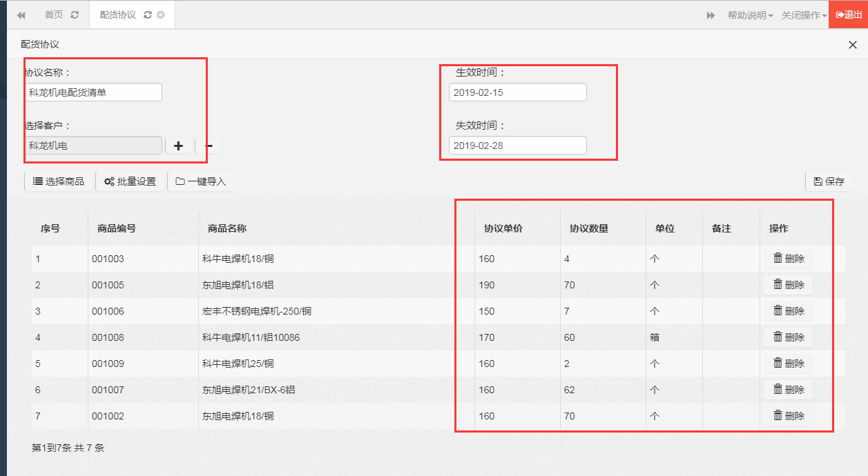Click the tab-scroll-left double arrow icon
This screenshot has height=476, width=868.
pyautogui.click(x=21, y=15)
